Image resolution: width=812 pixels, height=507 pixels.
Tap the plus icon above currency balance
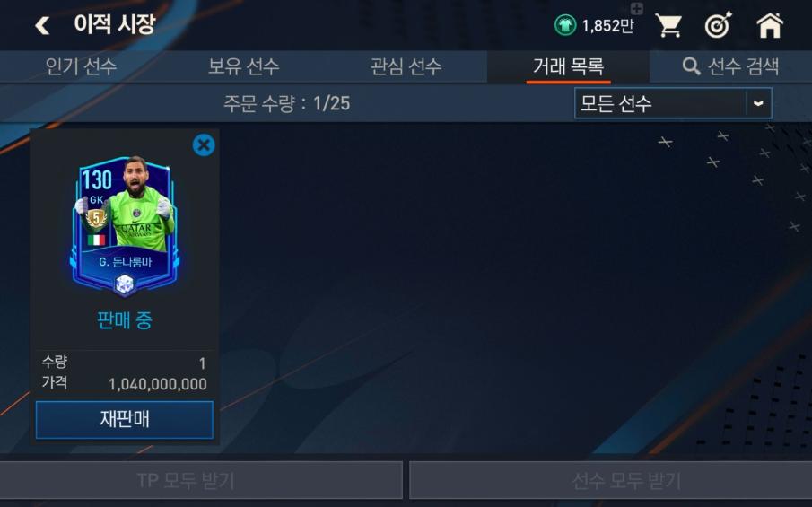pos(636,8)
